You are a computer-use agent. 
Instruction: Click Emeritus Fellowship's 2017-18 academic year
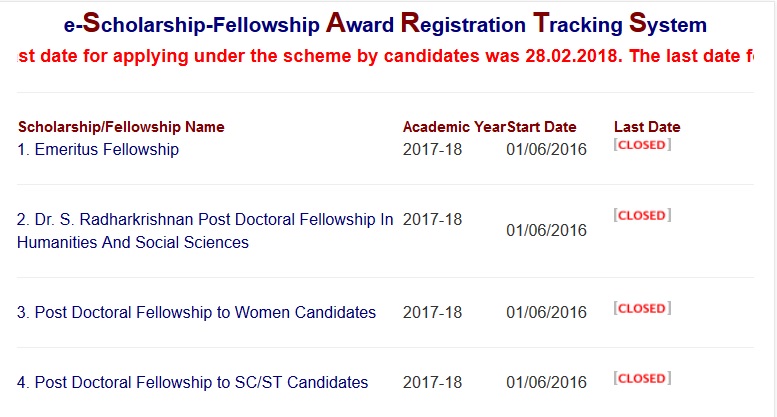click(x=432, y=150)
